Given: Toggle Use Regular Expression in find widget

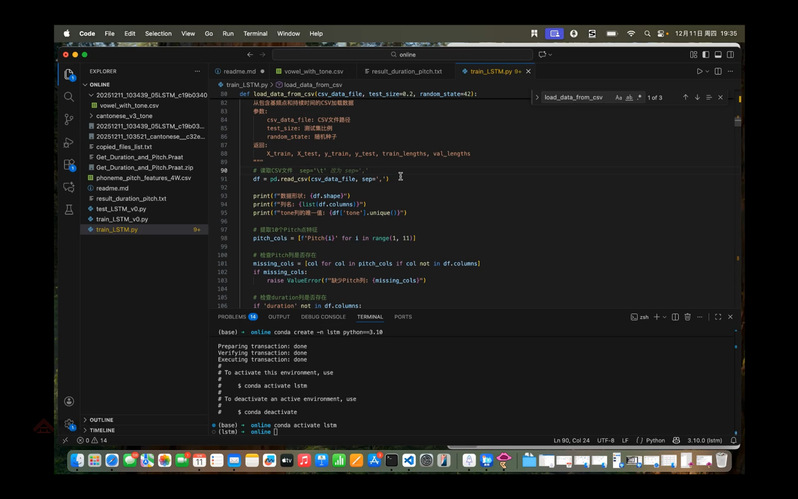Looking at the screenshot, I should (639, 98).
